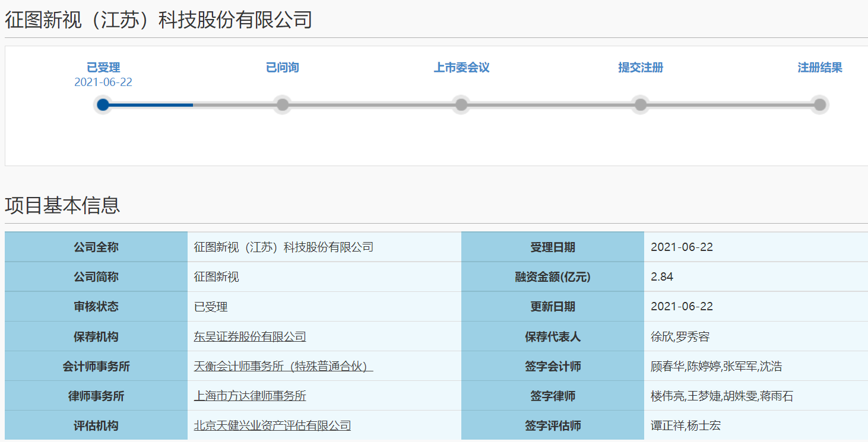Select the 注册结果 stage label
868x442 pixels.
click(820, 68)
